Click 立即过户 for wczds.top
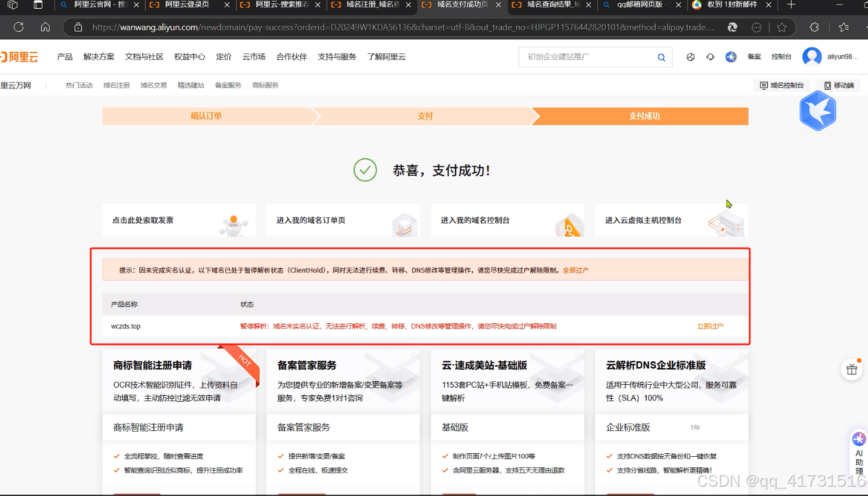The height and width of the screenshot is (496, 868). [x=710, y=326]
